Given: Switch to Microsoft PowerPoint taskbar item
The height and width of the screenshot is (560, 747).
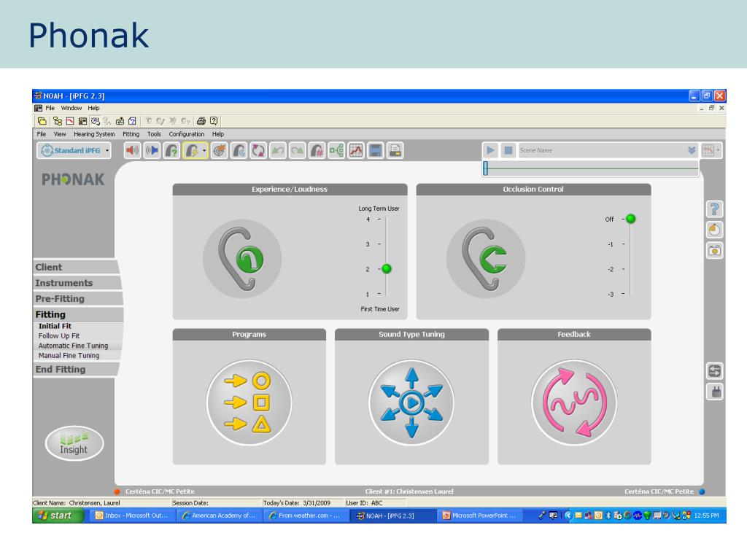Looking at the screenshot, I should coord(480,516).
